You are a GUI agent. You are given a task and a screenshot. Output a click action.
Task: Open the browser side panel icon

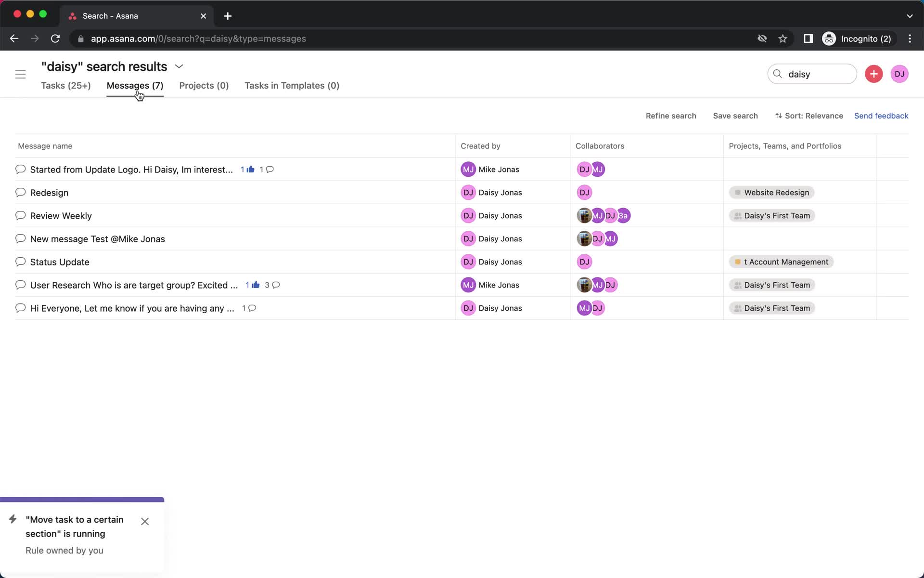coord(808,39)
